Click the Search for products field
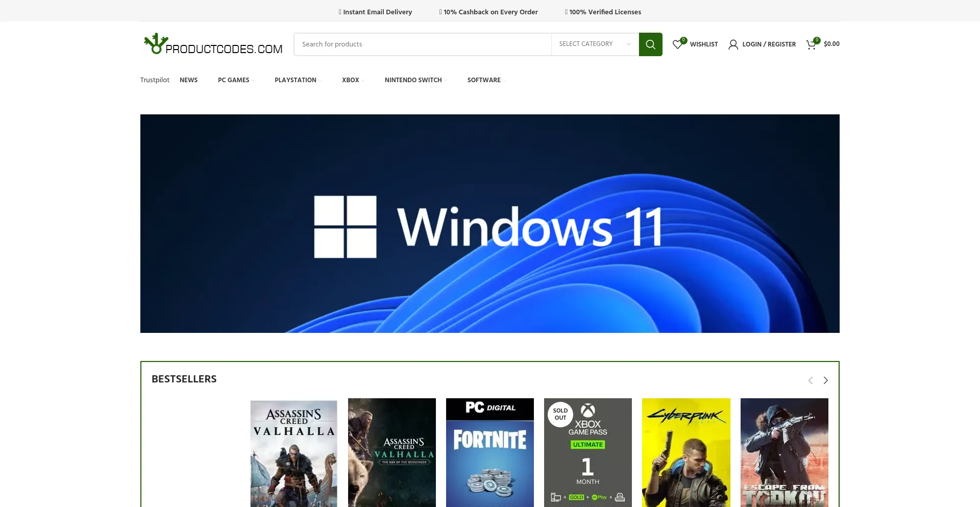This screenshot has height=507, width=980. point(423,44)
